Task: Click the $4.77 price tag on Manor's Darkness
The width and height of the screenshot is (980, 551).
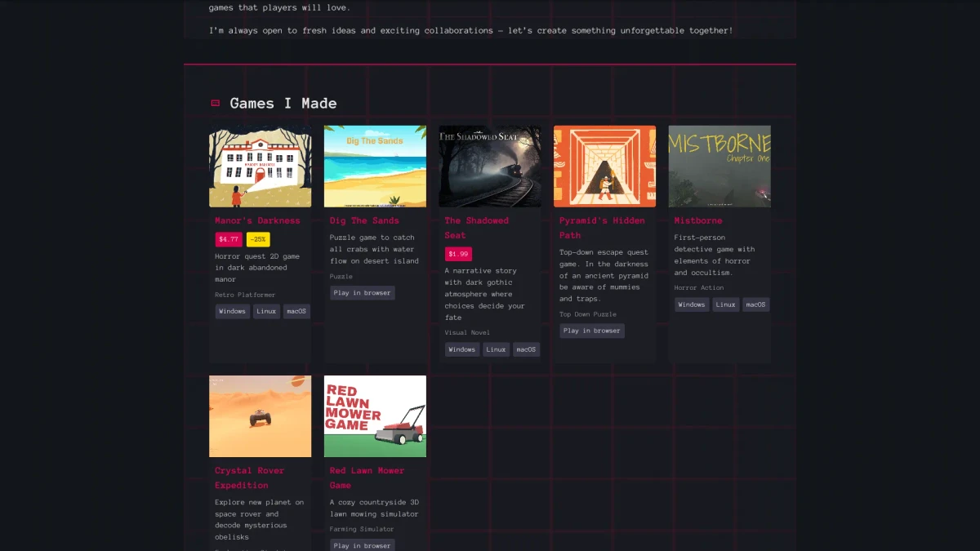Action: (229, 239)
